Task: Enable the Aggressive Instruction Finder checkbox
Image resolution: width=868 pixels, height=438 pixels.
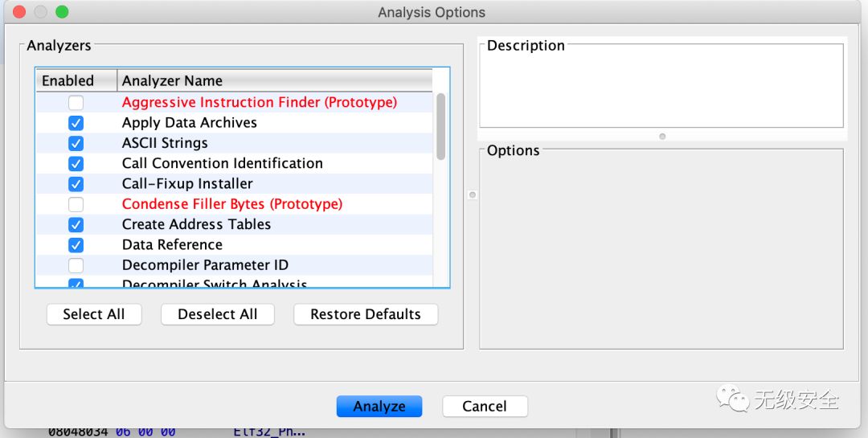Action: tap(76, 102)
